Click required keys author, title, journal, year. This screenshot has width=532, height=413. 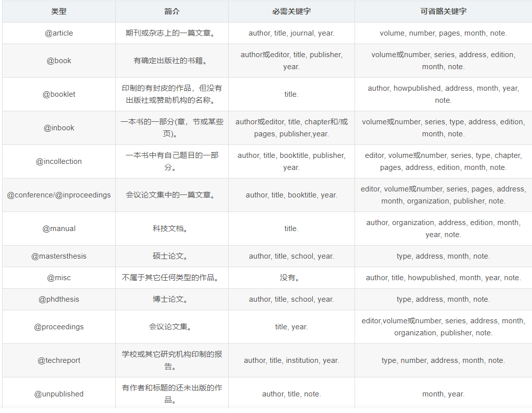(x=291, y=33)
